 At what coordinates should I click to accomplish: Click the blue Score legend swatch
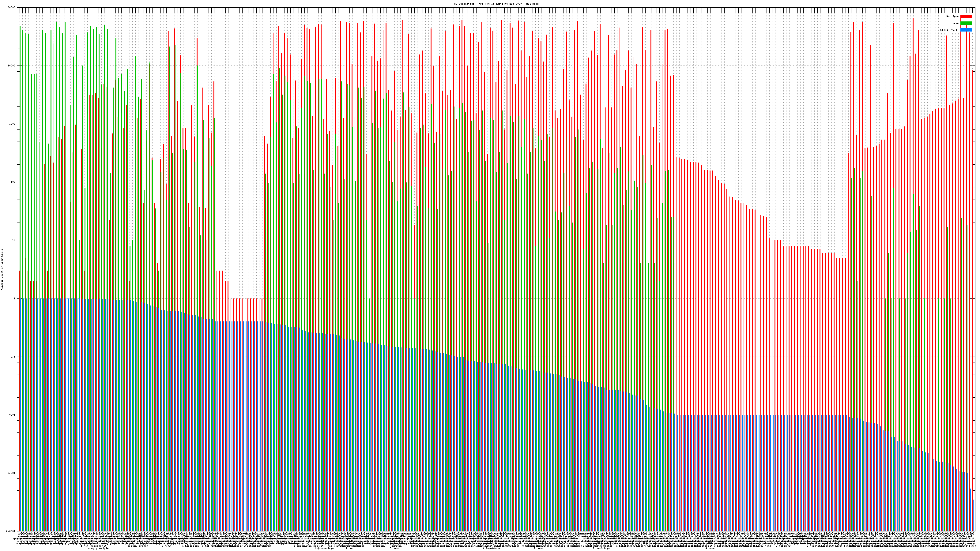pos(966,30)
